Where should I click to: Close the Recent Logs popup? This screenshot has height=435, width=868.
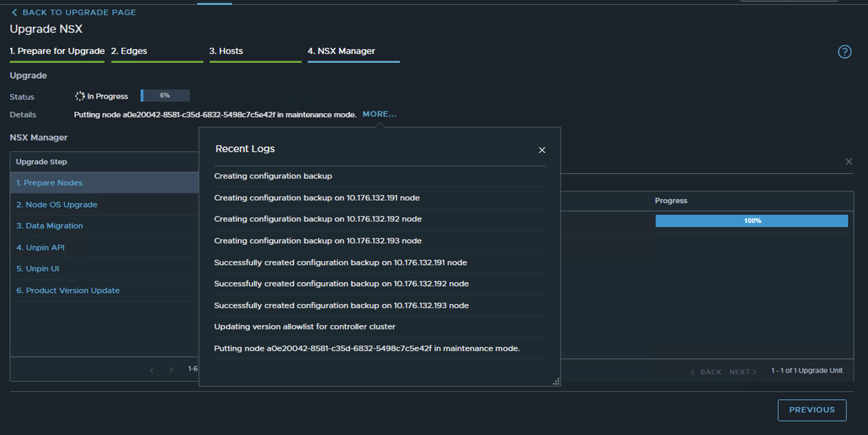pyautogui.click(x=542, y=150)
